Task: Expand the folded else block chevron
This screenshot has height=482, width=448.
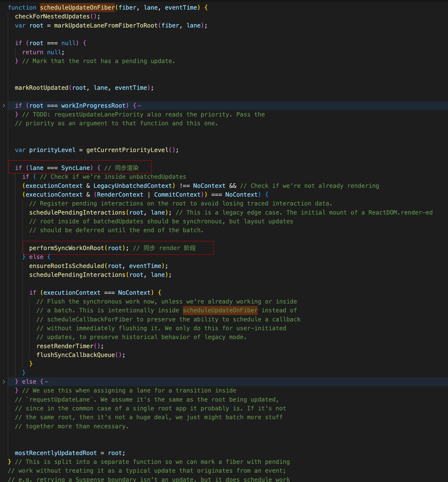Action: pos(4,382)
